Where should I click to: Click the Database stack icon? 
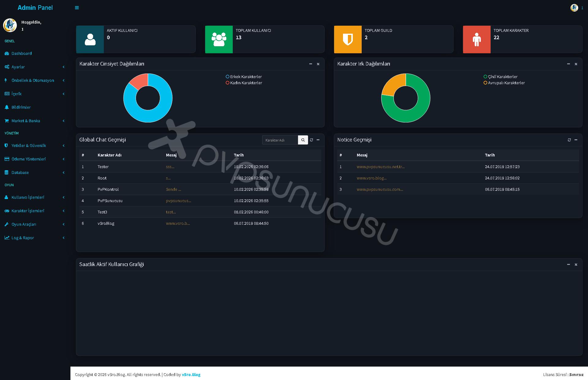pyautogui.click(x=6, y=173)
